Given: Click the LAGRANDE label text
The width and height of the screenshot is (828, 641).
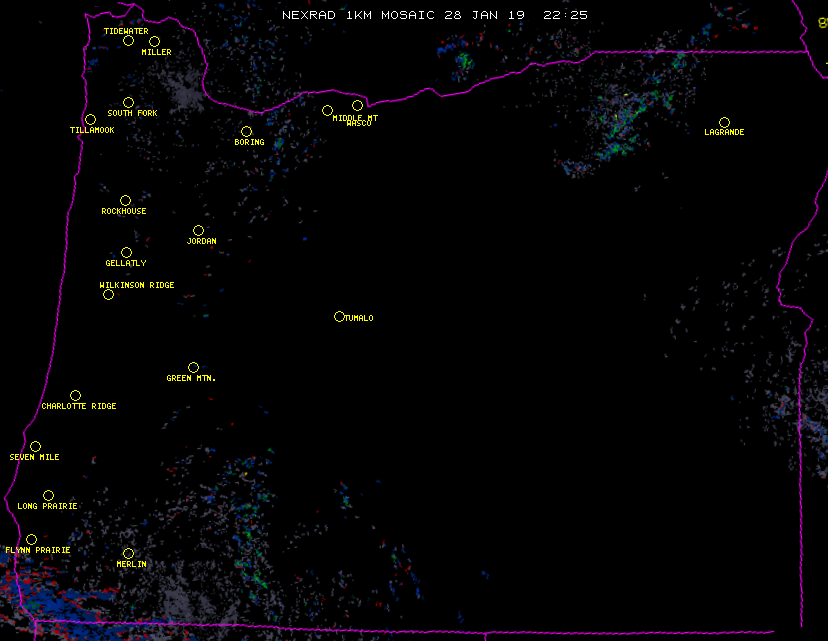Looking at the screenshot, I should pyautogui.click(x=724, y=133).
